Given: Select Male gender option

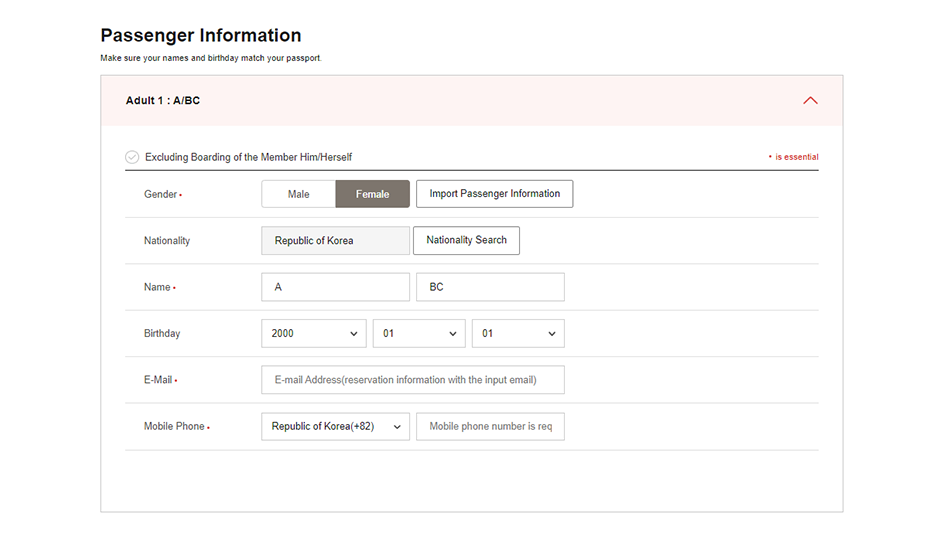Looking at the screenshot, I should point(298,194).
